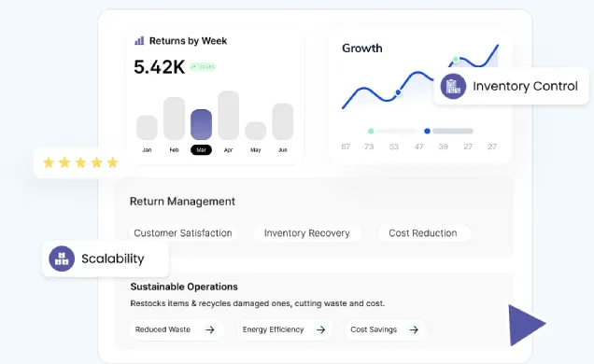594x364 pixels.
Task: Click the Scalability label
Action: click(x=113, y=259)
